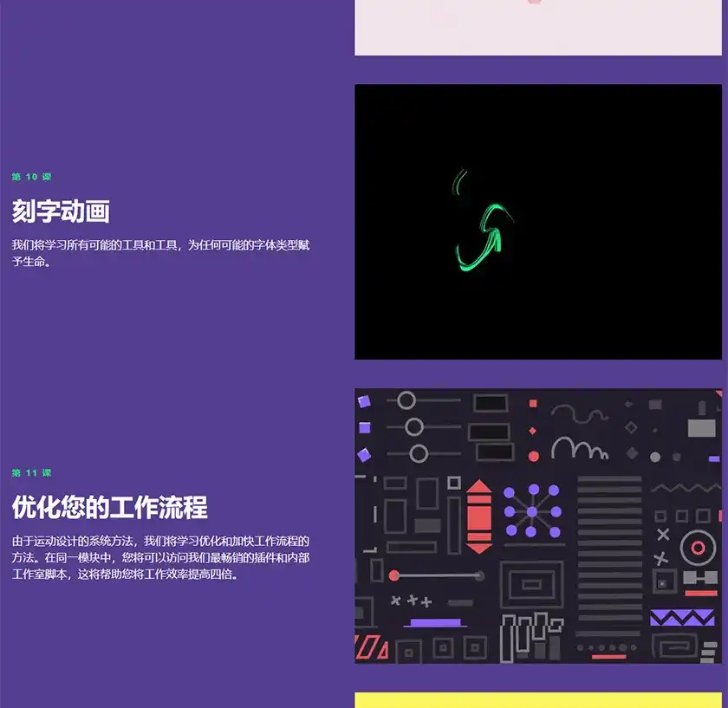Image resolution: width=728 pixels, height=708 pixels.
Task: Expand the 第 10 课 lesson section
Action: (30, 176)
